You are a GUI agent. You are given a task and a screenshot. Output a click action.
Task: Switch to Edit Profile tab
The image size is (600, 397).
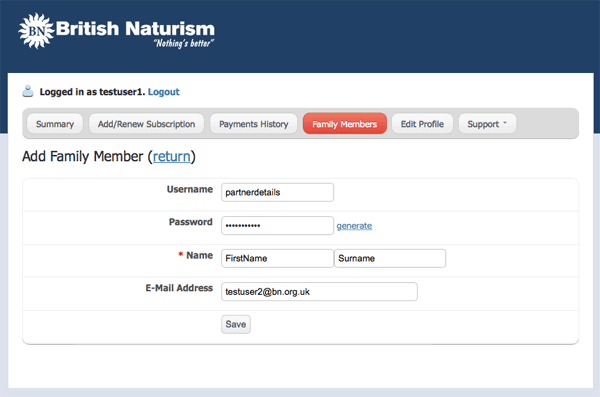(x=422, y=124)
